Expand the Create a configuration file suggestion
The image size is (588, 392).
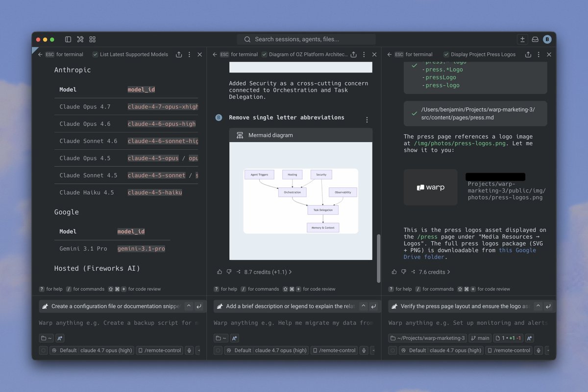coord(189,306)
